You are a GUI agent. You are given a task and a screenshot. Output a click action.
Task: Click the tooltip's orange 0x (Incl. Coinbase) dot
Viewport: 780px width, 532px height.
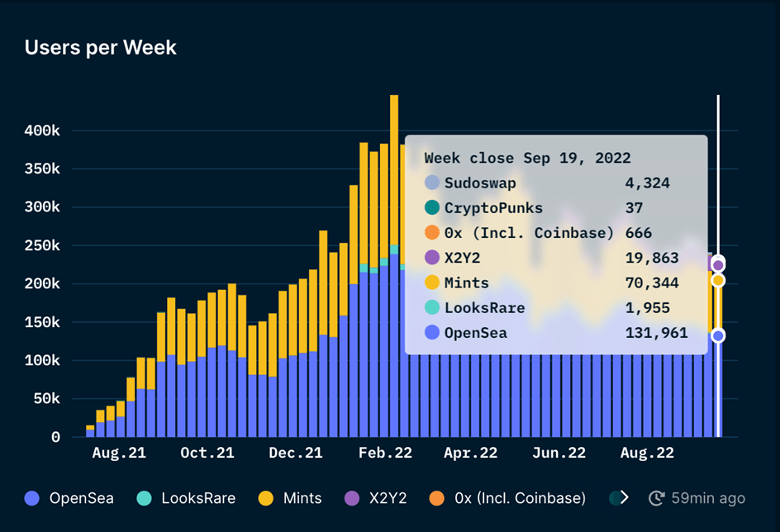[x=432, y=232]
